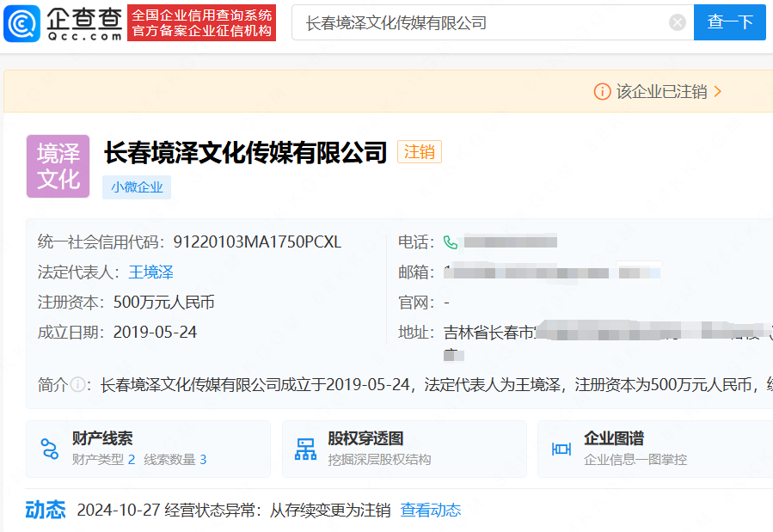Click the 企业图谱 chart icon
Viewport: 773px width, 532px height.
pos(561,448)
